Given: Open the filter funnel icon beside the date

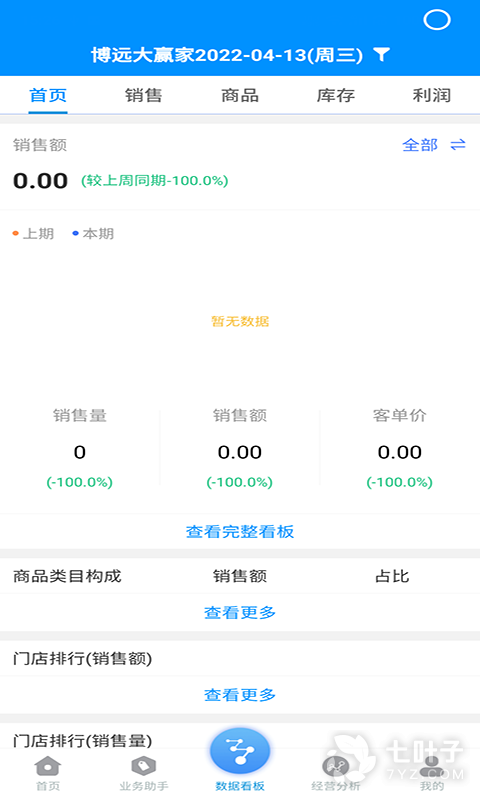Looking at the screenshot, I should tap(381, 54).
